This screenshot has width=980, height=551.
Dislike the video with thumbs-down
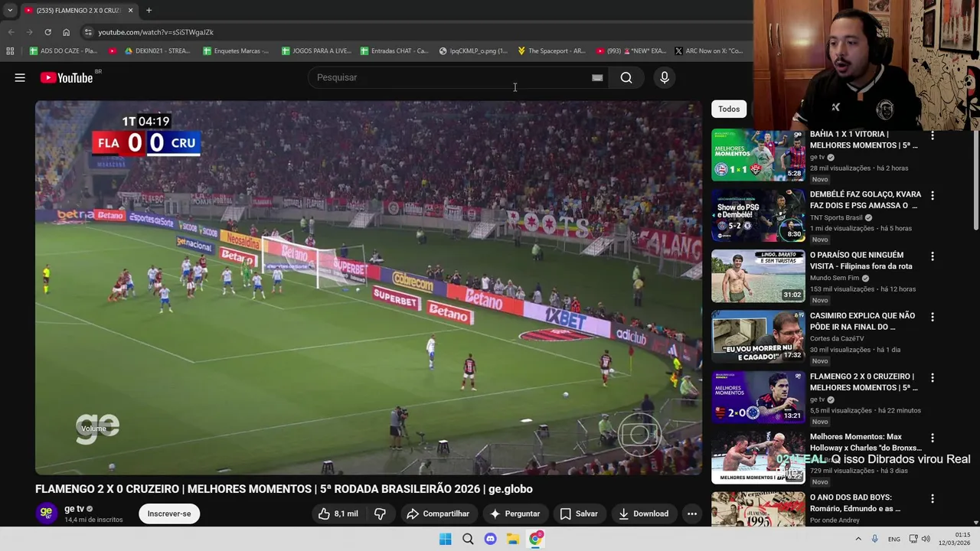coord(380,514)
